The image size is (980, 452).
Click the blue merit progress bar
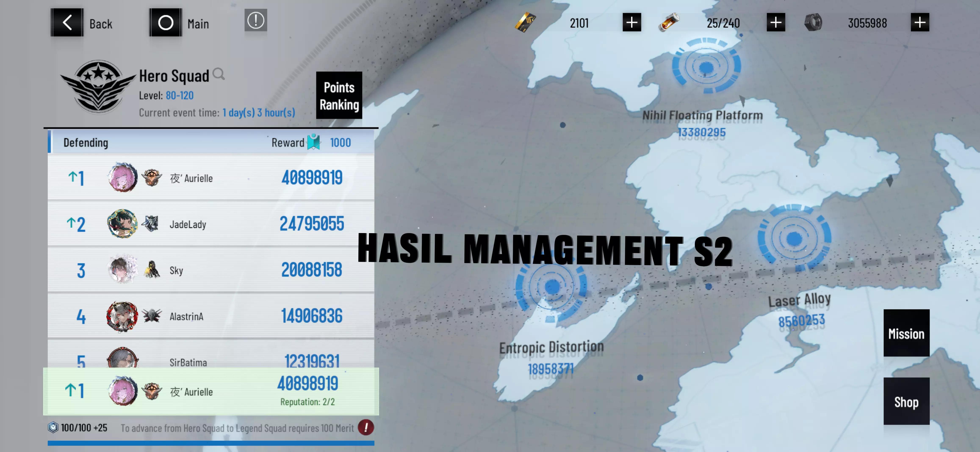click(211, 443)
